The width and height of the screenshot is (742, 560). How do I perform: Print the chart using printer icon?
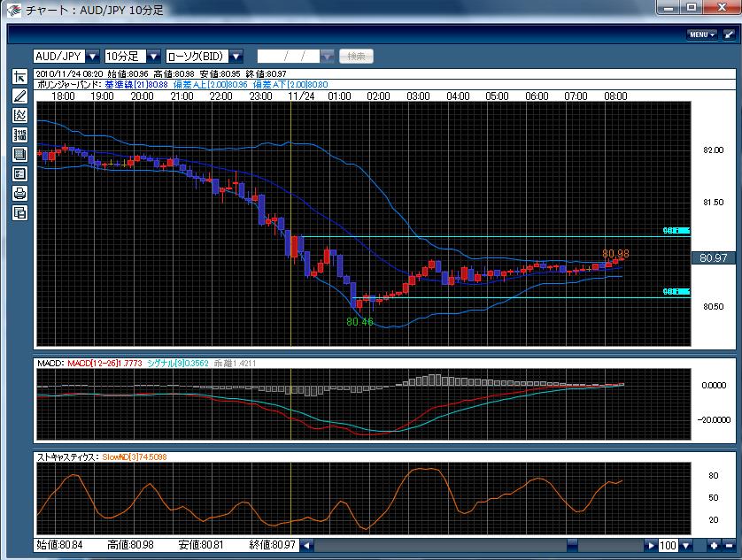[x=19, y=193]
